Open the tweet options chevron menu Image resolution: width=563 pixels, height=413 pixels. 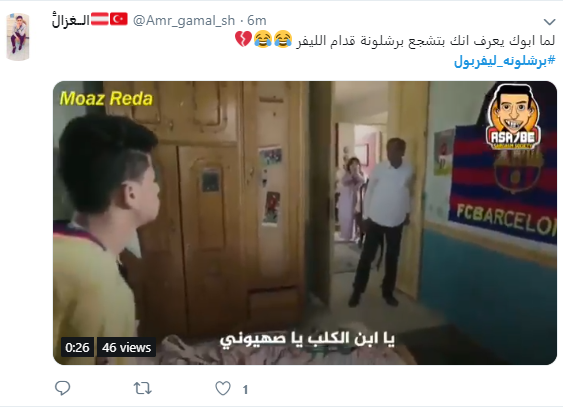pos(549,22)
